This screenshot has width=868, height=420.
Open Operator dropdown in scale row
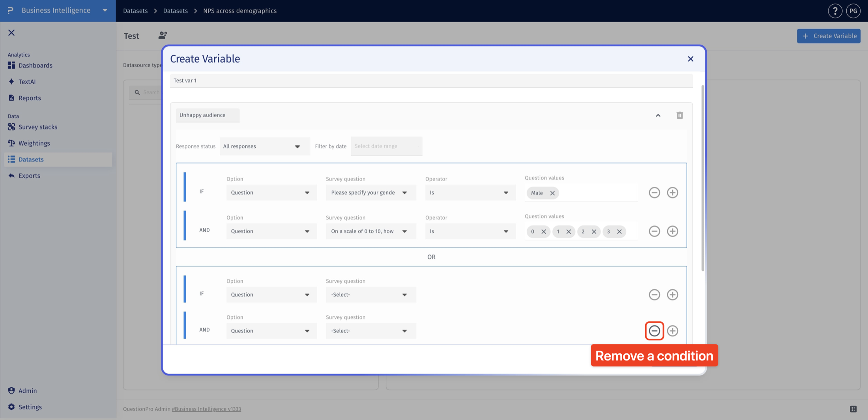(470, 231)
